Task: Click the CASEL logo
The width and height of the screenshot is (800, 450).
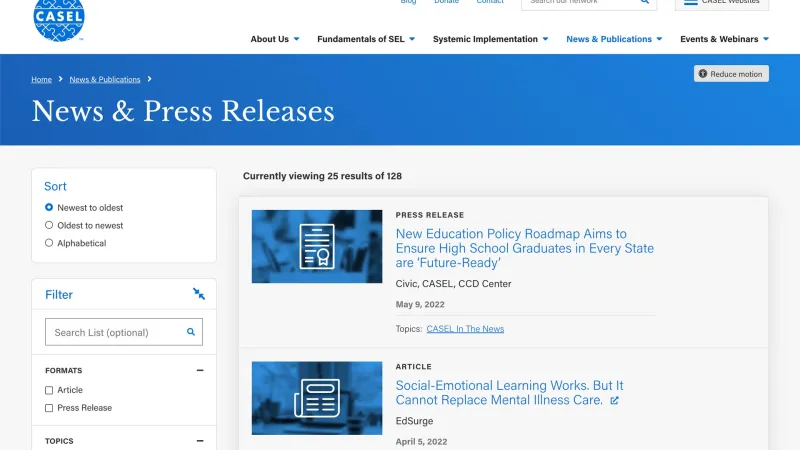Action: tap(59, 19)
